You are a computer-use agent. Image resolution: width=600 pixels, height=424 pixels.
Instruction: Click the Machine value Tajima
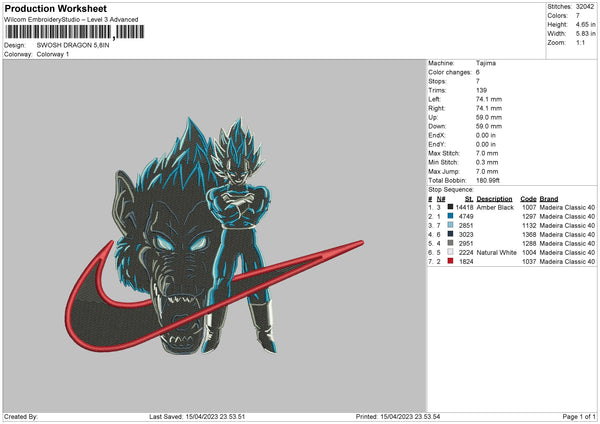pos(486,63)
